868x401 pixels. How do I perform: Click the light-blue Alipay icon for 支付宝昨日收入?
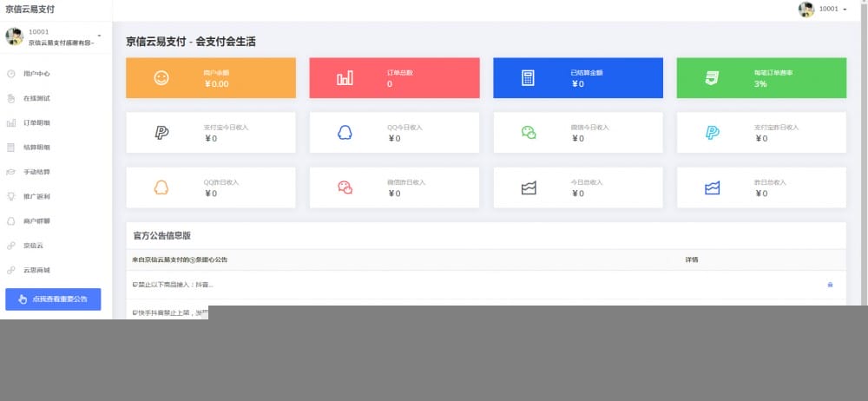click(x=713, y=133)
